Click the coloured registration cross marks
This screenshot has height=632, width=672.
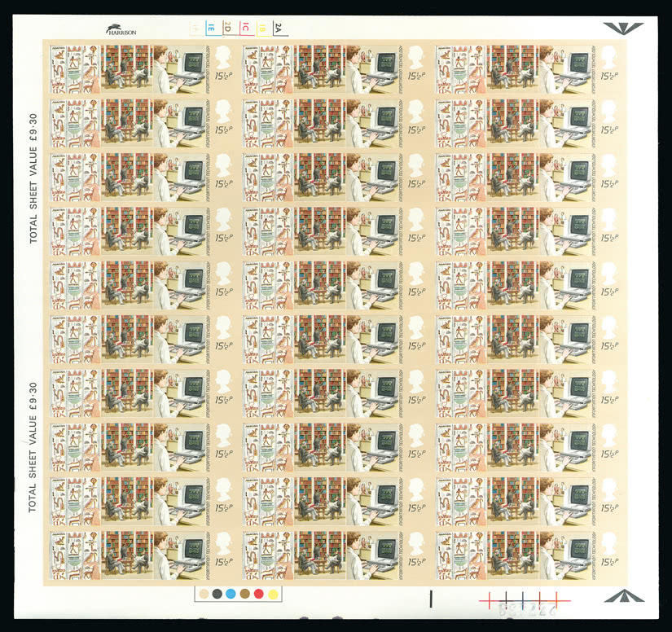[x=525, y=600]
